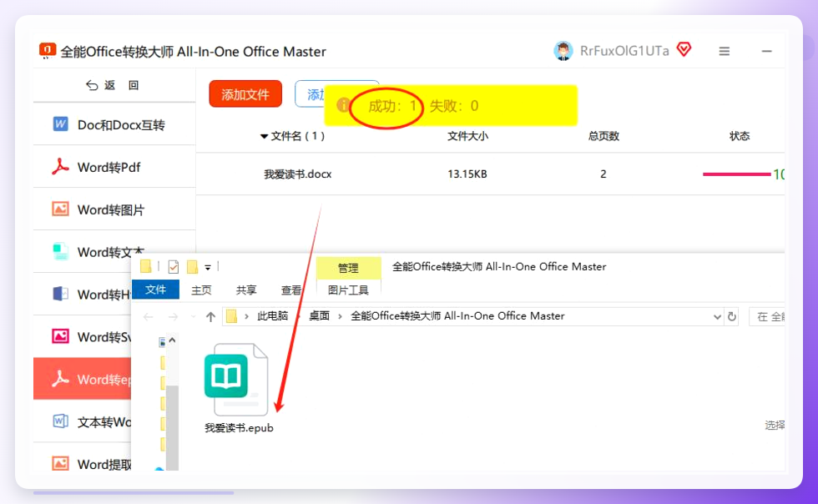Click the 添加文件 button
Image resolution: width=818 pixels, height=504 pixels.
tap(245, 94)
